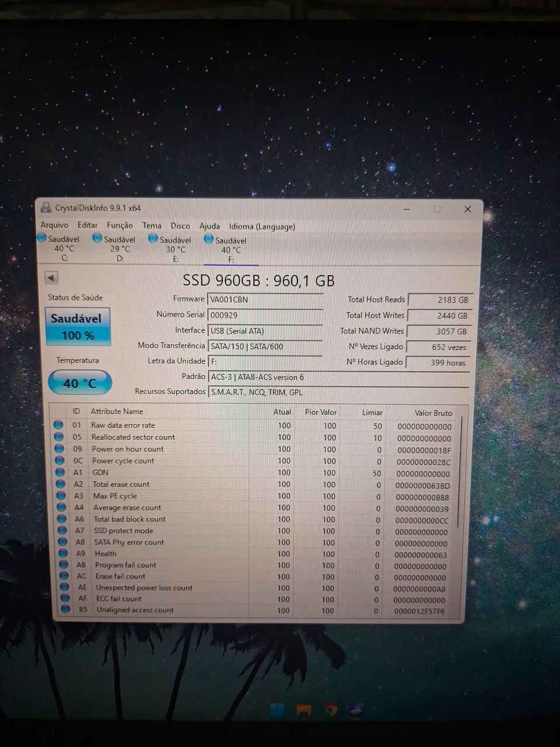The image size is (560, 747).
Task: Click the Recursos Suportados field
Action: point(338,392)
